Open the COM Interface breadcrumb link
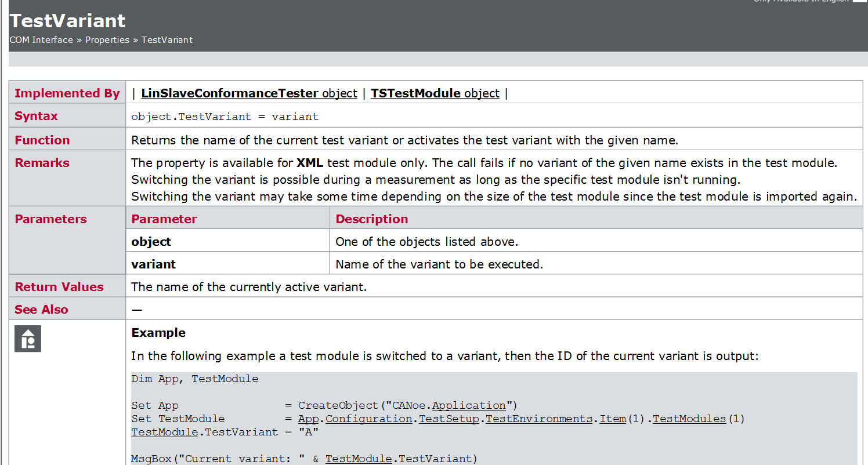This screenshot has width=868, height=465. [41, 40]
